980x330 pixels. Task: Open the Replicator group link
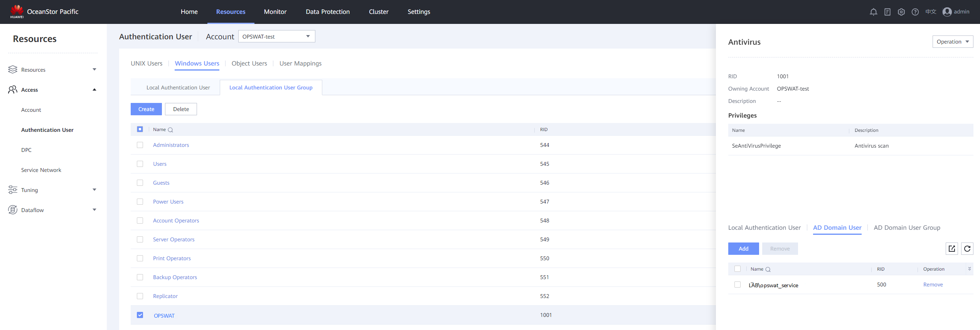[x=165, y=296]
